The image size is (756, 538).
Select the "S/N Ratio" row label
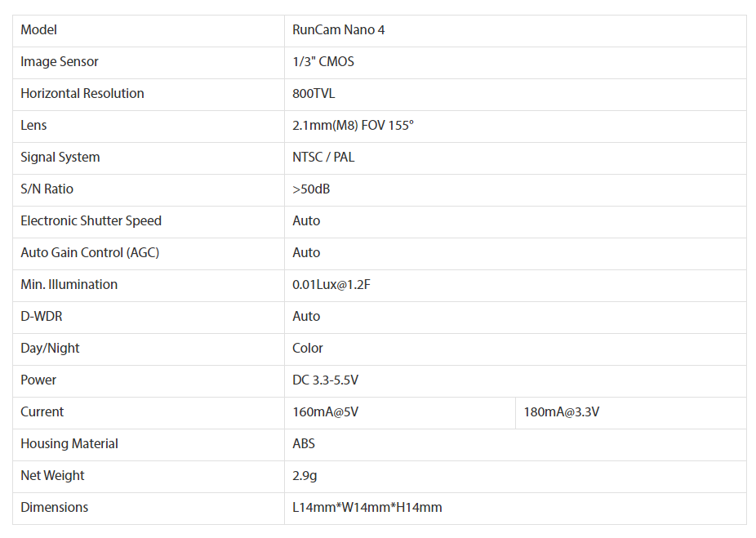tap(47, 189)
